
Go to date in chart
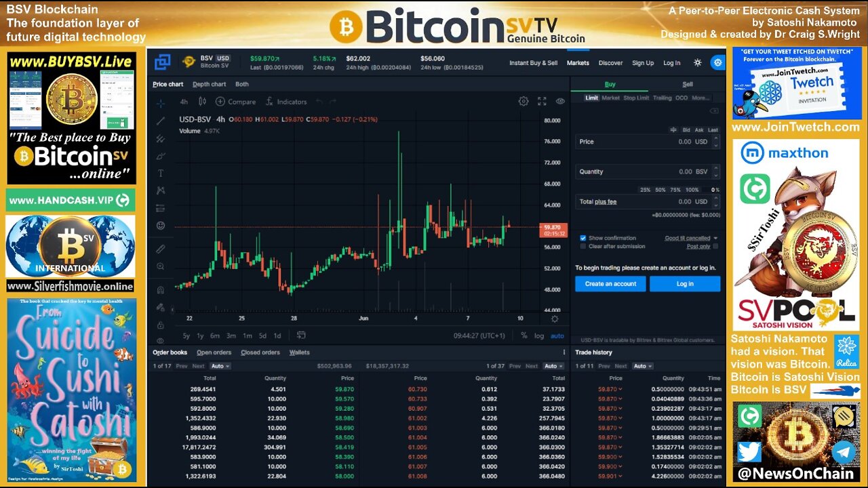(x=301, y=335)
